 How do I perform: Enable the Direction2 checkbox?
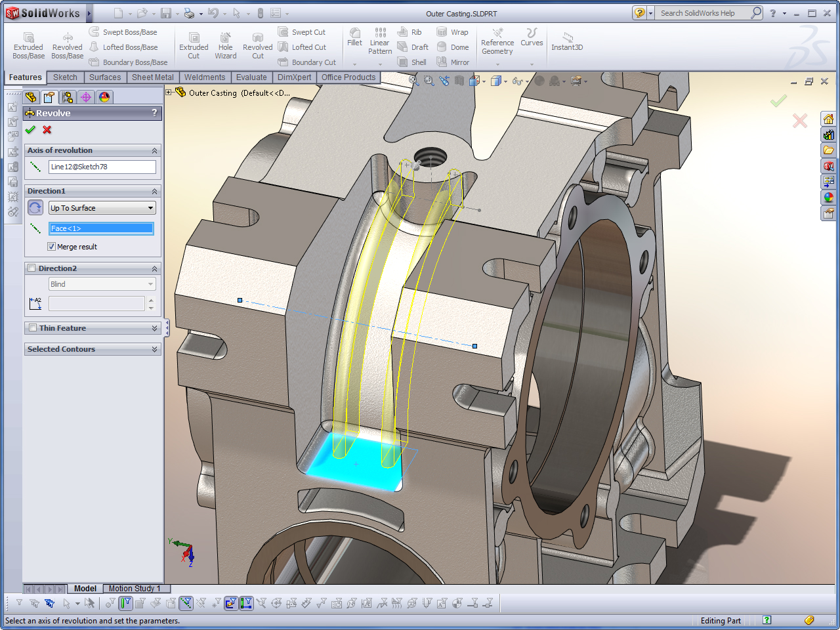tap(31, 268)
